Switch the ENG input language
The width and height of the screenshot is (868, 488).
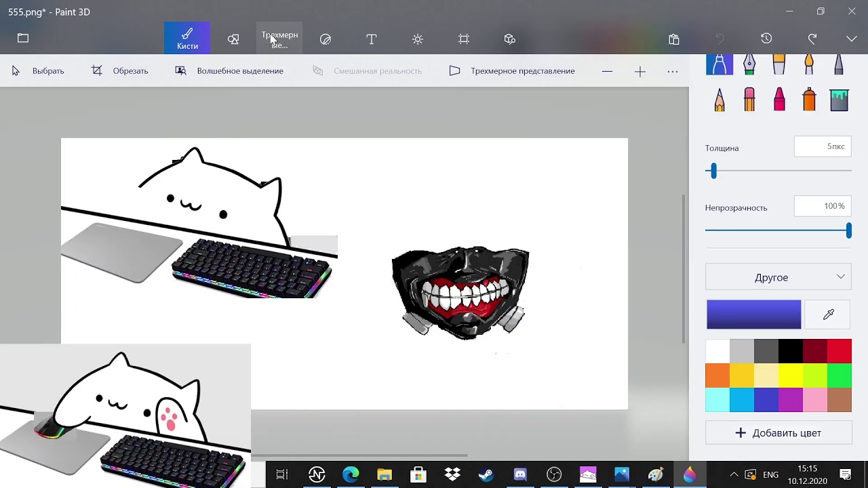pos(770,474)
